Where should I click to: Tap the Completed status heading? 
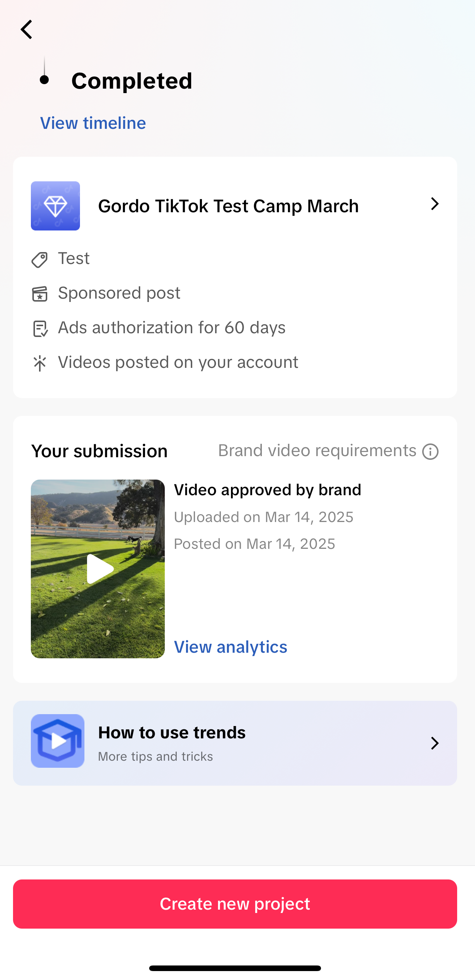coord(132,81)
